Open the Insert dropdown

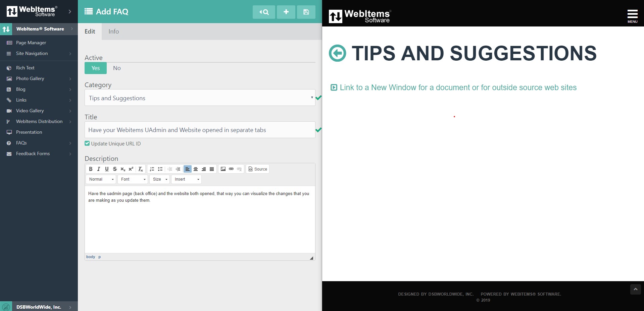click(x=187, y=179)
